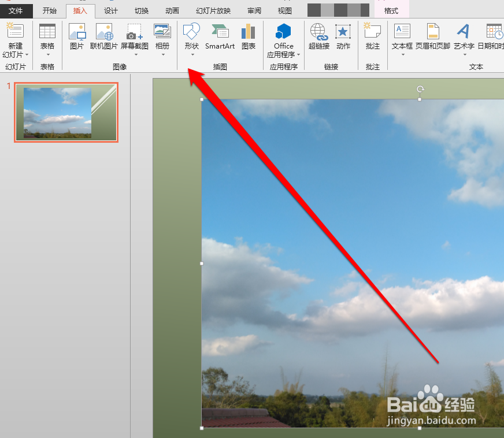
Task: Switch to the Design (设计) tab
Action: pos(111,11)
